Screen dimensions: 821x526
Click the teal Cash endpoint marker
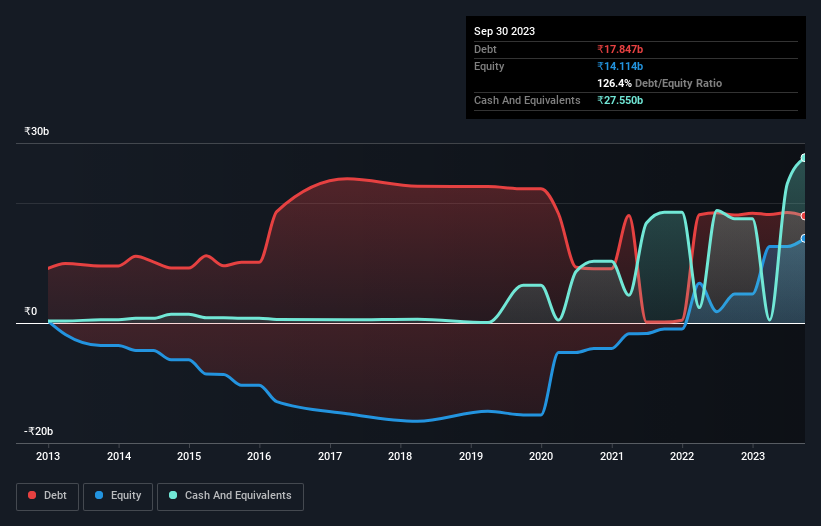coord(804,158)
